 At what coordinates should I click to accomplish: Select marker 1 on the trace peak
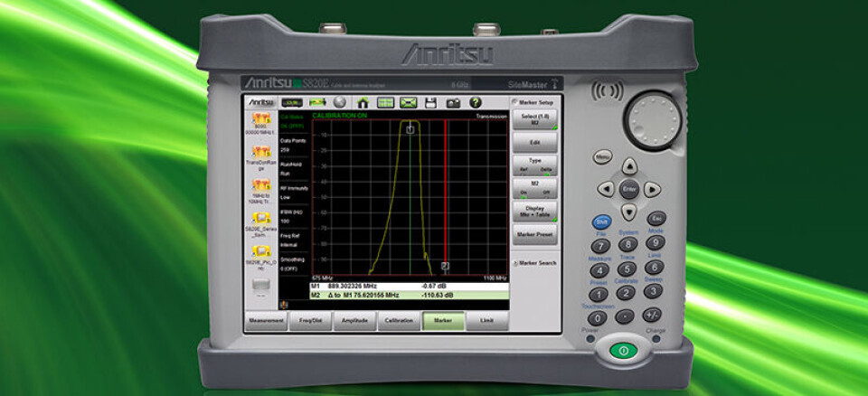[x=410, y=129]
